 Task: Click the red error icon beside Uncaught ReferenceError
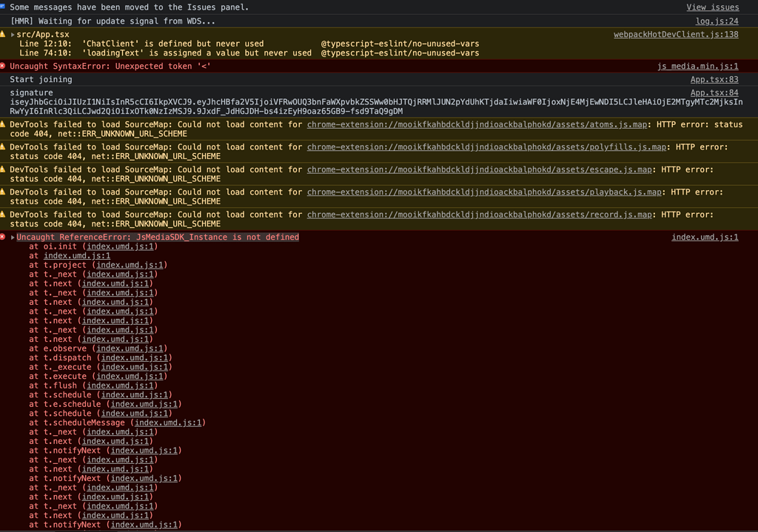4,237
